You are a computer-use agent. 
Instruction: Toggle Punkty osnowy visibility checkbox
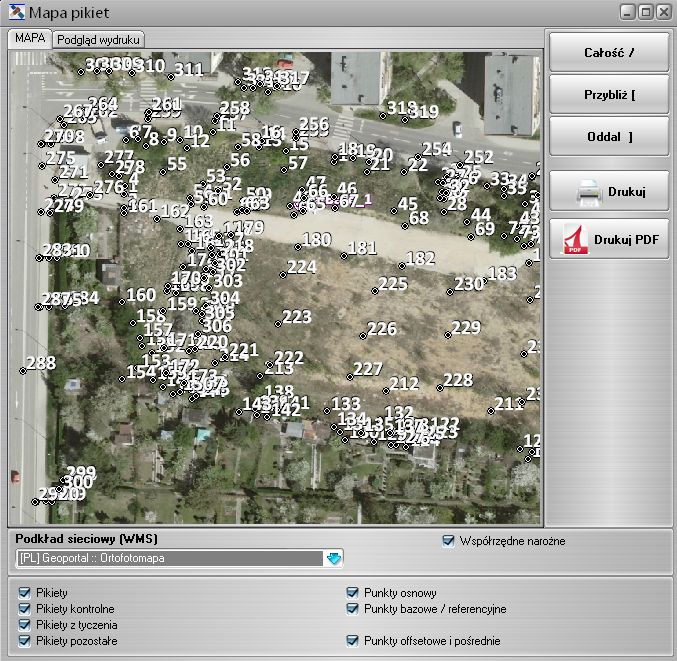click(x=353, y=593)
